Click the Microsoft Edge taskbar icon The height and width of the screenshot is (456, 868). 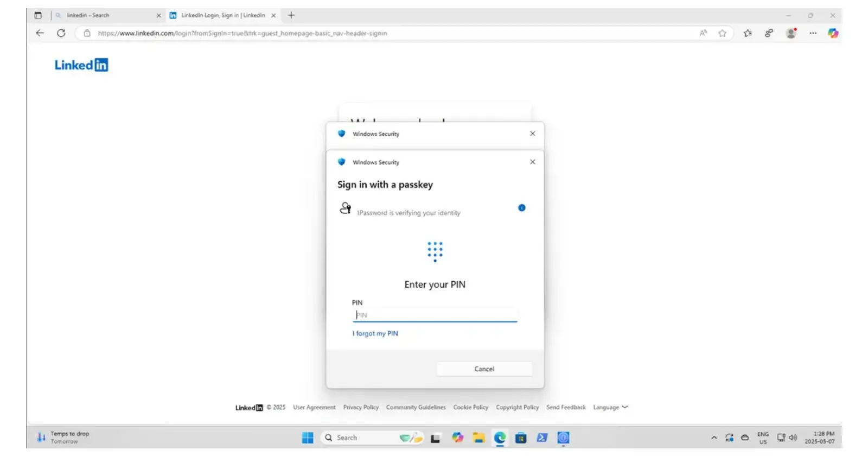500,438
